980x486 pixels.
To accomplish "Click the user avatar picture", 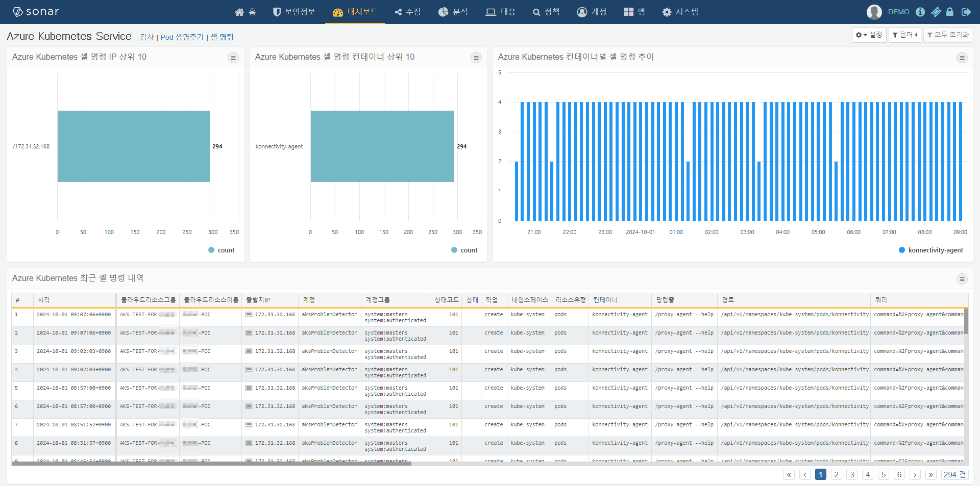I will click(874, 12).
